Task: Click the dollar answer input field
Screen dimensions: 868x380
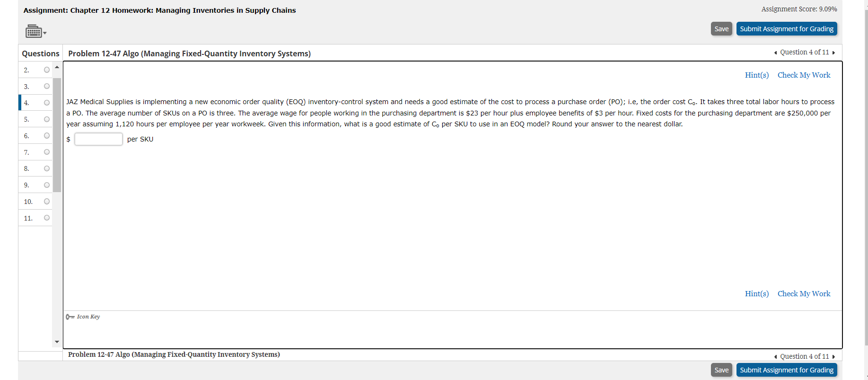Action: pos(98,139)
